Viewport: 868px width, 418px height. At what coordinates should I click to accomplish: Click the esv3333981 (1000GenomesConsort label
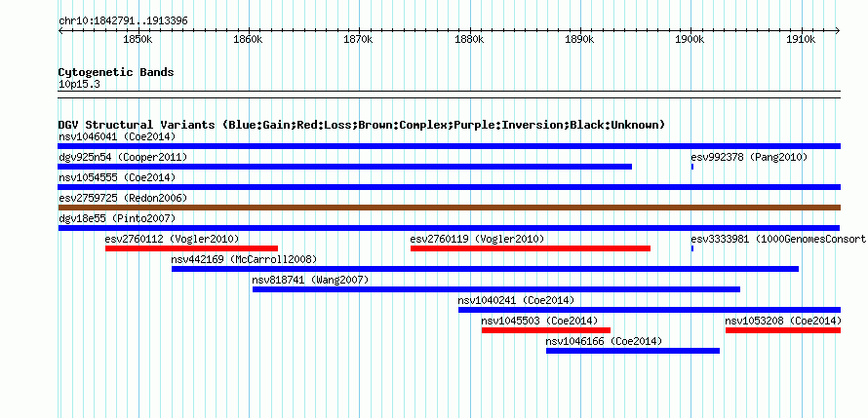[778, 239]
